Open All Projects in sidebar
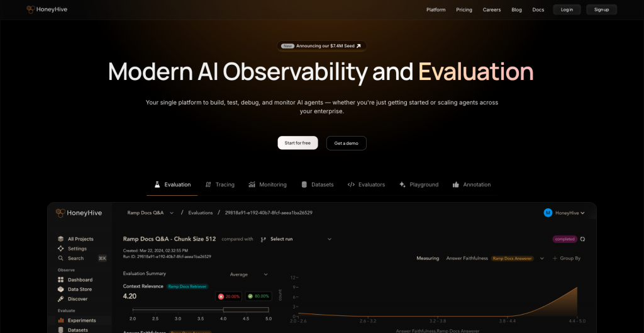644x333 pixels. [x=80, y=239]
